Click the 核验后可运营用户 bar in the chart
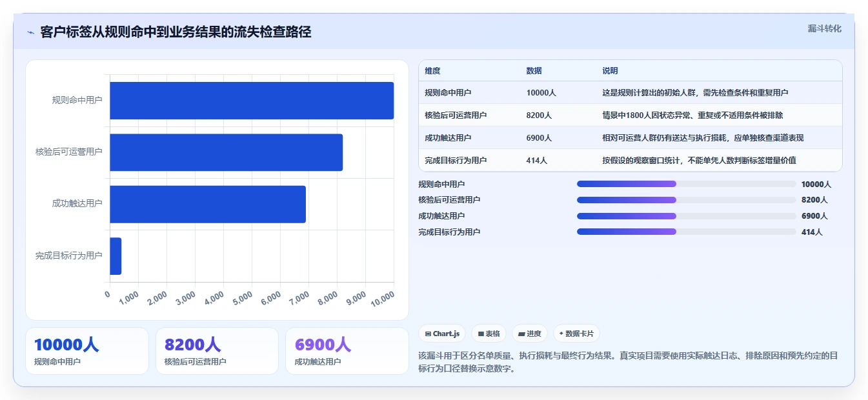Image resolution: width=868 pixels, height=400 pixels. pyautogui.click(x=226, y=152)
